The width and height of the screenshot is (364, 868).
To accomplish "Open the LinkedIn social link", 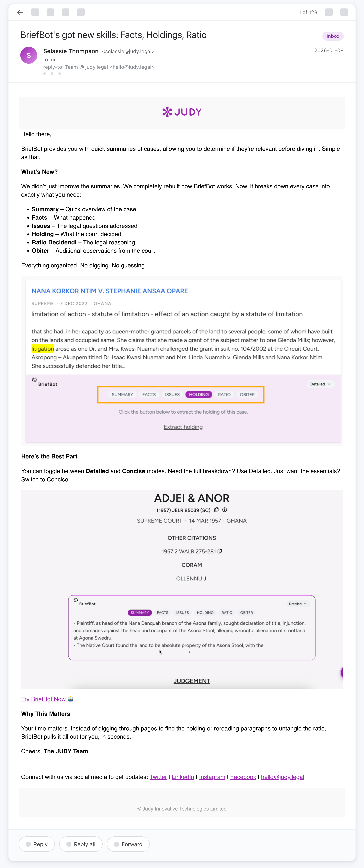I will point(183,777).
